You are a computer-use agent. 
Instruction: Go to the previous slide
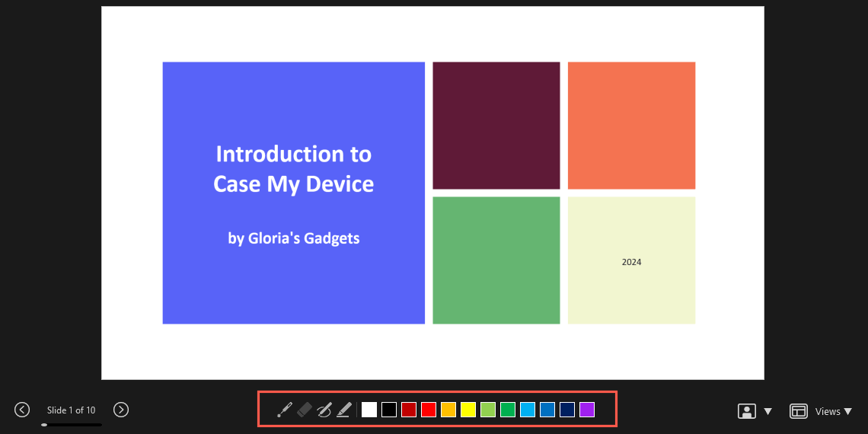tap(21, 410)
